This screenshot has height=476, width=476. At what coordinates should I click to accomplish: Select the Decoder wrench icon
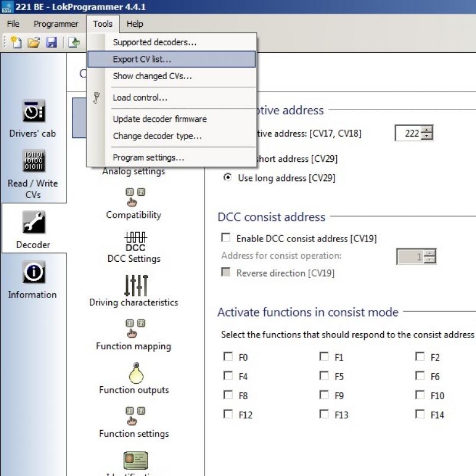click(33, 222)
